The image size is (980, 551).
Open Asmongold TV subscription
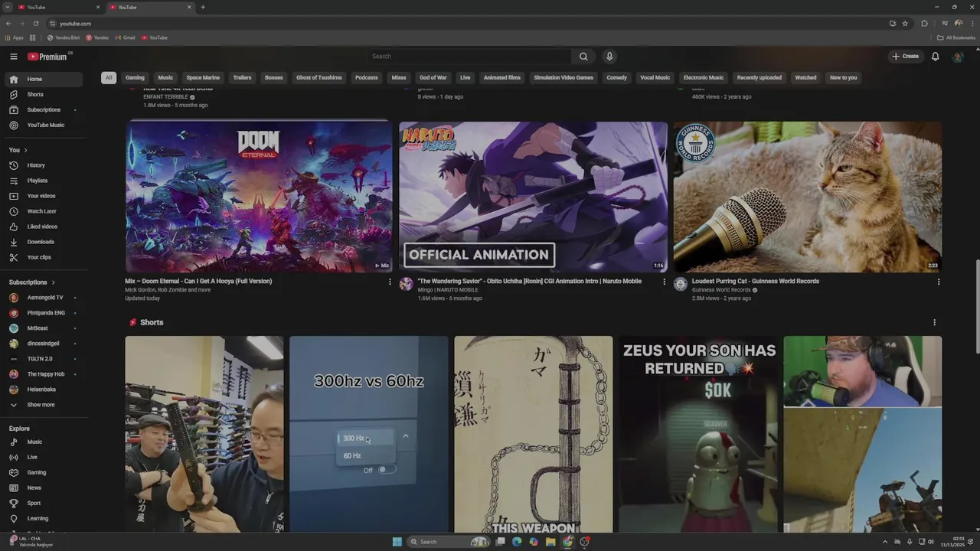(44, 298)
